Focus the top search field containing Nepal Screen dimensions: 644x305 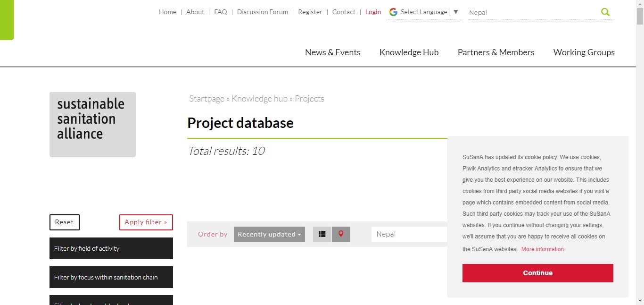click(x=533, y=12)
